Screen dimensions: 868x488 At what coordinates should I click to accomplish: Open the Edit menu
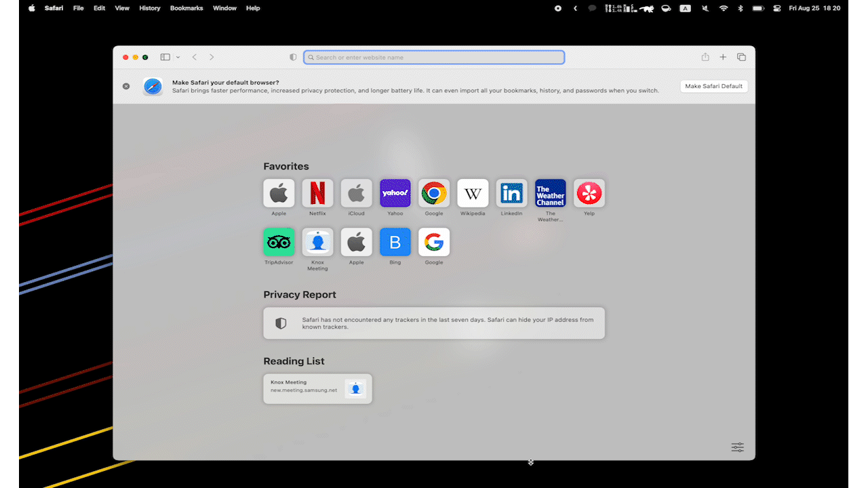100,8
